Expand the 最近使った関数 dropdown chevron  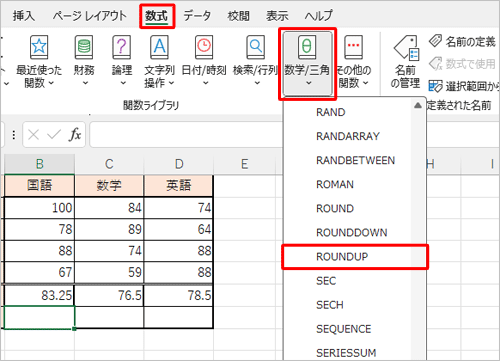pos(51,83)
